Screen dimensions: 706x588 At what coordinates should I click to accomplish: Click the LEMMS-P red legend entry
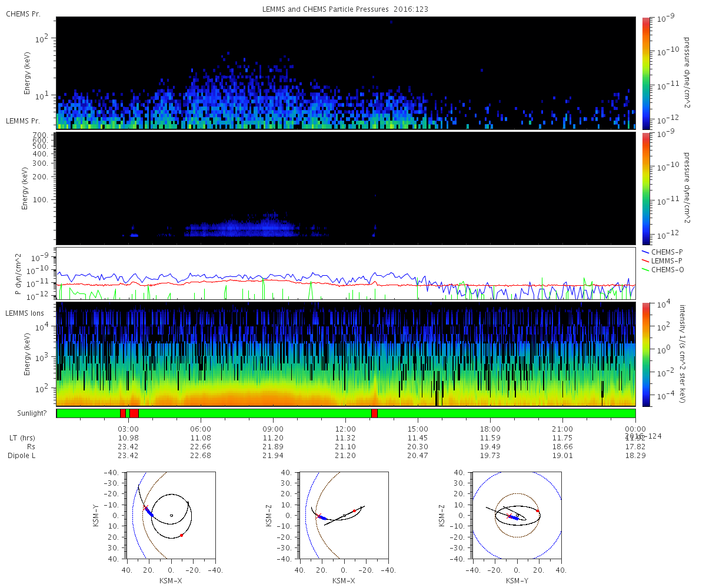667,260
